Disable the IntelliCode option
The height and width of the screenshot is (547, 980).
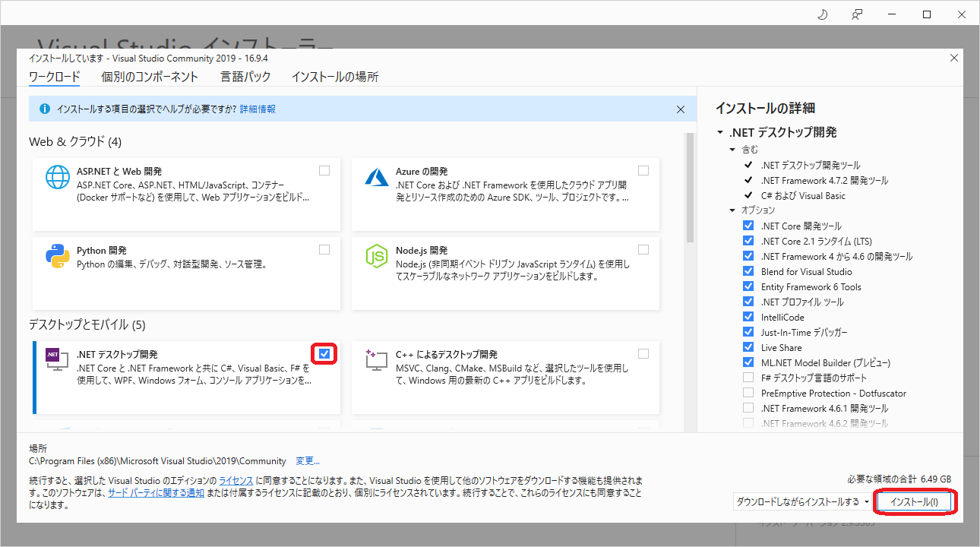pyautogui.click(x=748, y=317)
